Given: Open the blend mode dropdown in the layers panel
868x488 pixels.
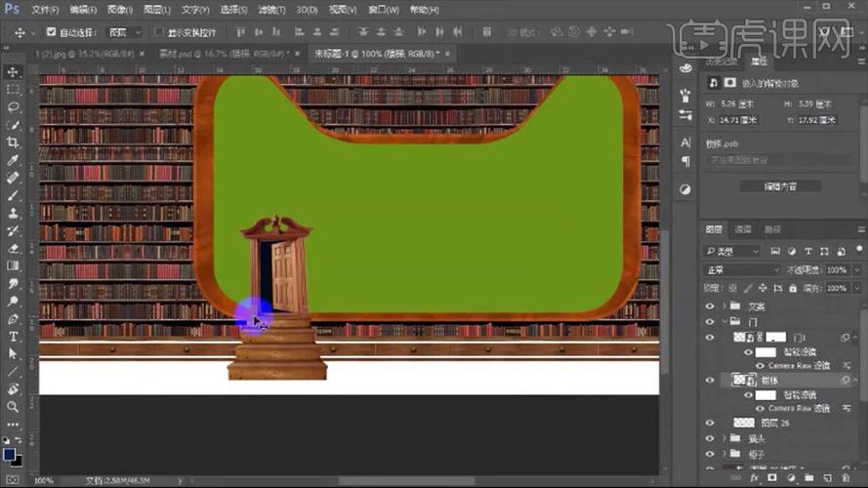Looking at the screenshot, I should pos(742,270).
